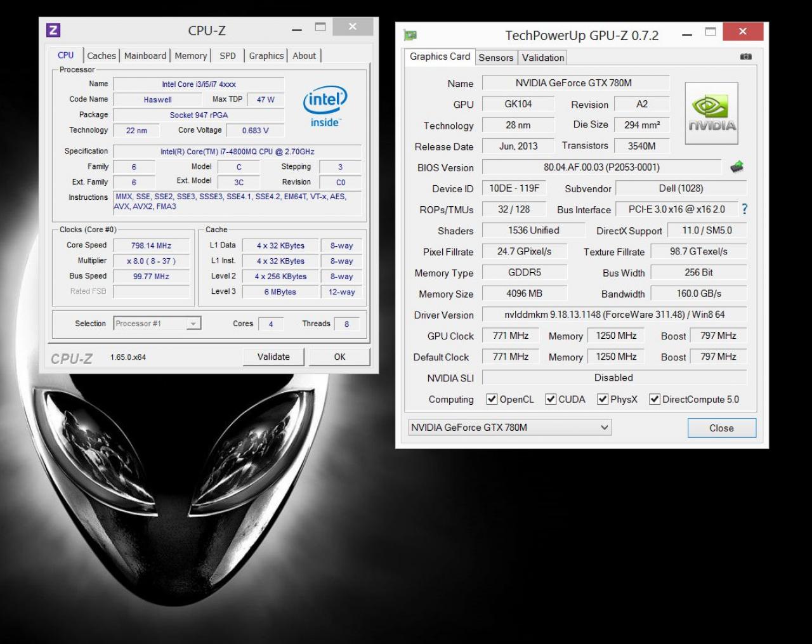
Task: Open the Processor #1 selection dropdown
Action: 157,324
